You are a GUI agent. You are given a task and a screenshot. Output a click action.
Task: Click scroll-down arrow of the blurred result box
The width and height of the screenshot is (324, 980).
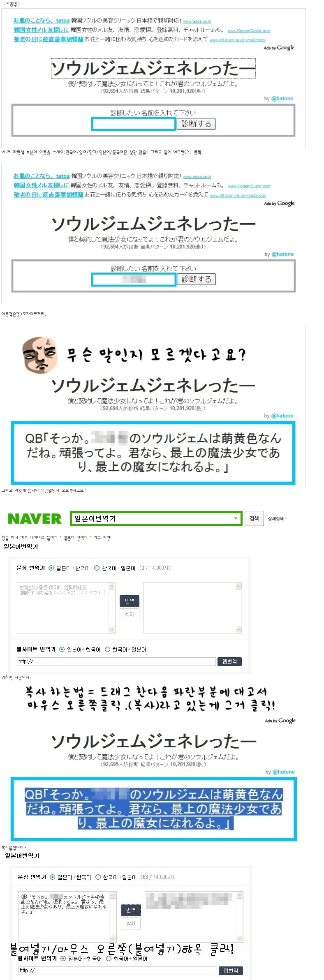[240, 938]
